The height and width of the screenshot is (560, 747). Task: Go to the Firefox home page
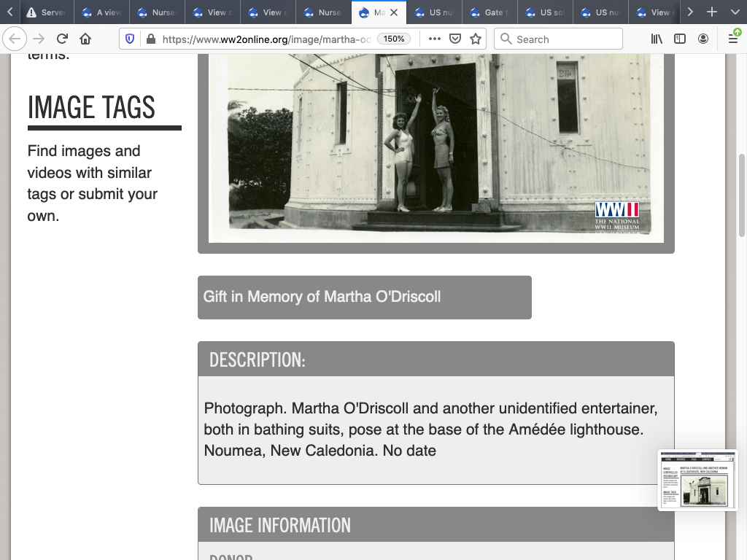[x=85, y=39]
